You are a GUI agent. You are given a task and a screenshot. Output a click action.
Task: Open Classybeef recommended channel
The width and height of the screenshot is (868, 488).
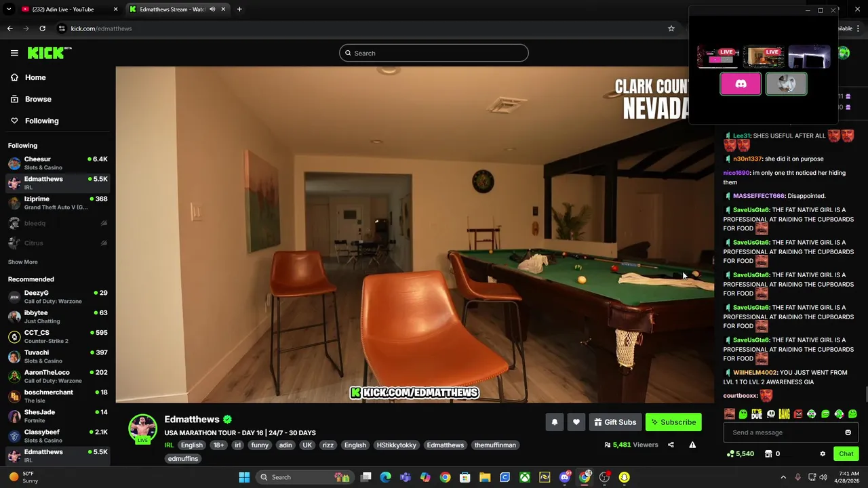coord(58,436)
